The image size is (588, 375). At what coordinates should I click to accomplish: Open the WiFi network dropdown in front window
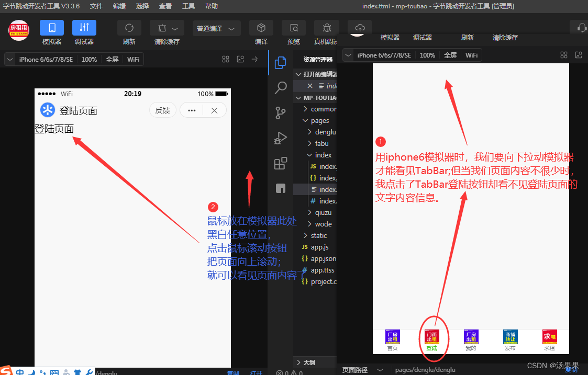(471, 55)
